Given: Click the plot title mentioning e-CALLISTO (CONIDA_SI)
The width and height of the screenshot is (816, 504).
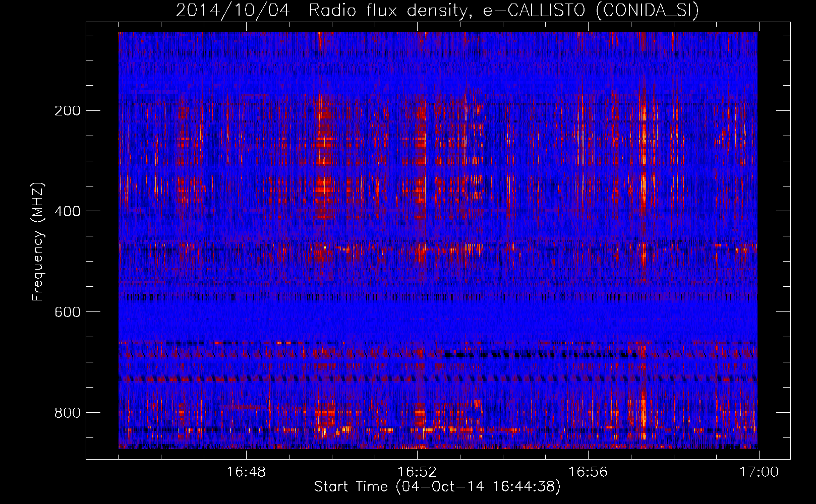Looking at the screenshot, I should pyautogui.click(x=437, y=10).
